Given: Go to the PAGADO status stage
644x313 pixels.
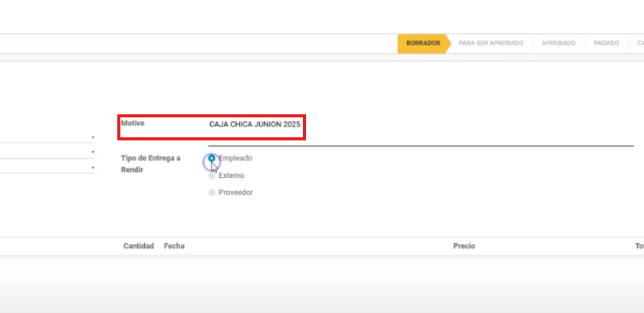Looking at the screenshot, I should click(606, 44).
